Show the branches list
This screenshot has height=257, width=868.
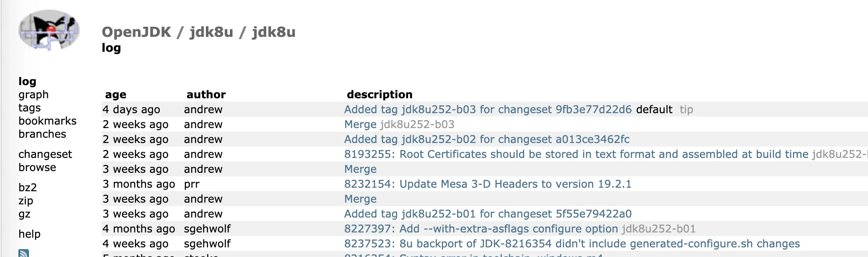(42, 134)
